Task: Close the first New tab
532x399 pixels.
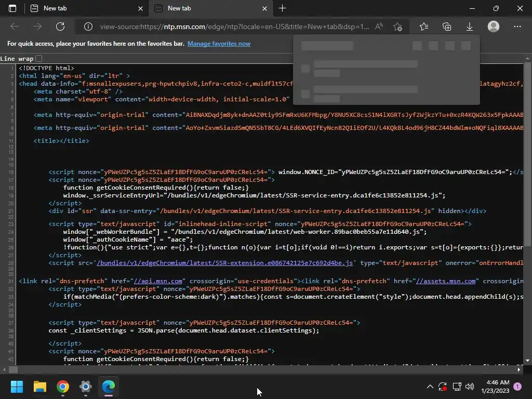Action: click(x=140, y=8)
